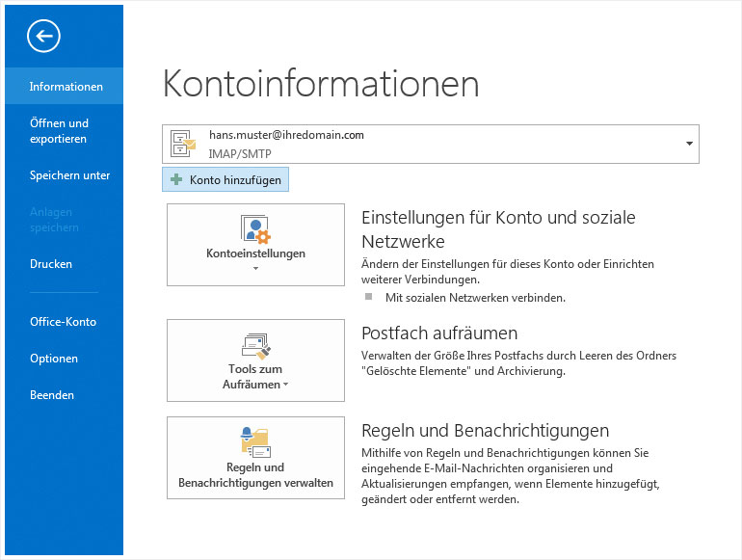742x560 pixels.
Task: Click the Tools zum Aufräumen broom icon
Action: coord(255,346)
